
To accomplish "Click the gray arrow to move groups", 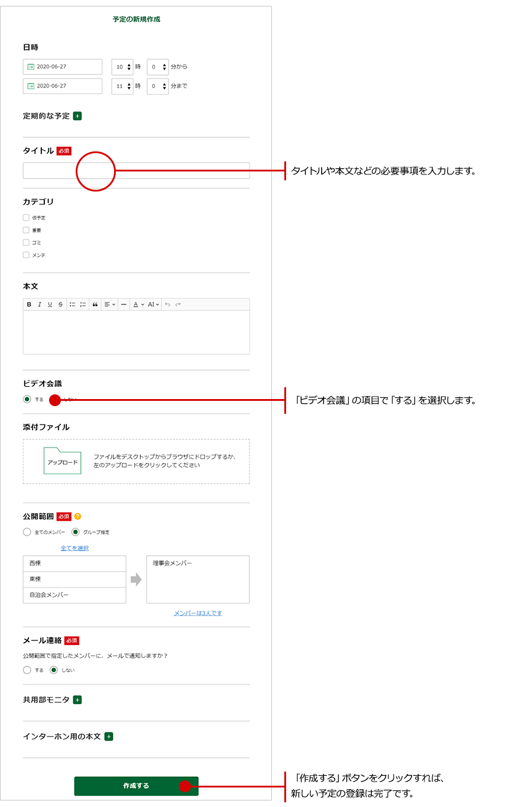I will tap(136, 579).
